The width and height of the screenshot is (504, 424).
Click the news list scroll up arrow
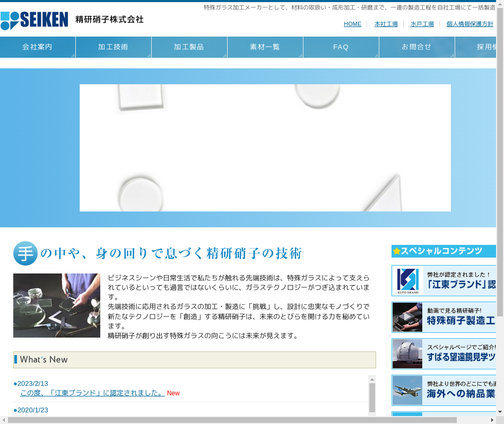[x=372, y=379]
